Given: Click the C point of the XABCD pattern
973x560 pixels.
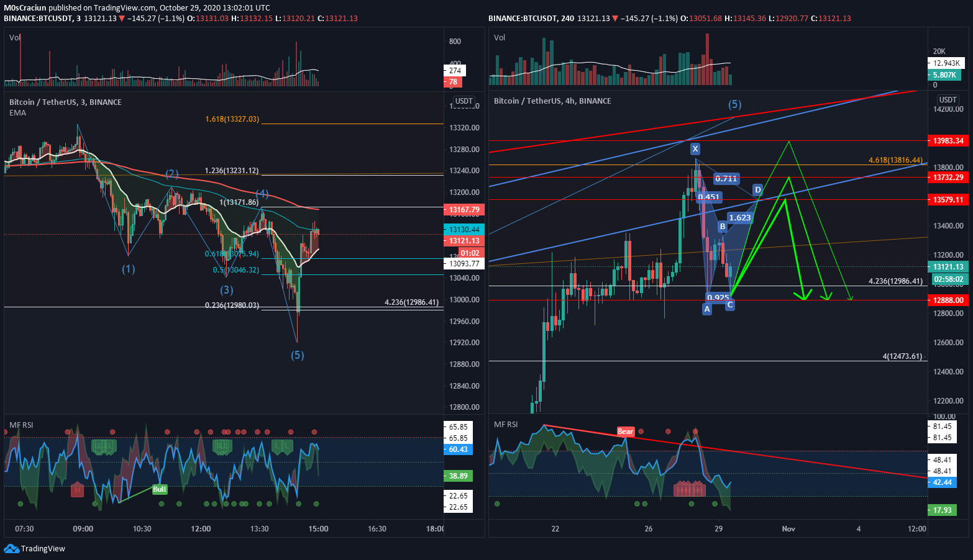Looking at the screenshot, I should click(x=730, y=305).
